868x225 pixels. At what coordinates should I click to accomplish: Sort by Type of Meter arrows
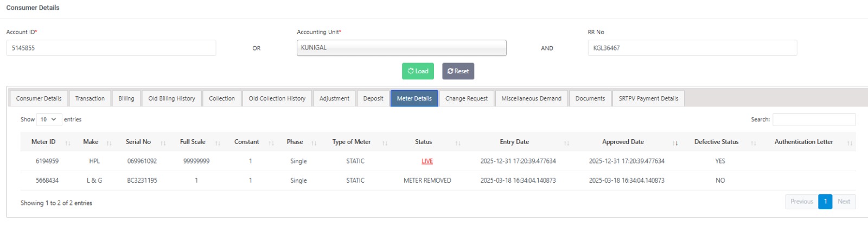click(385, 143)
